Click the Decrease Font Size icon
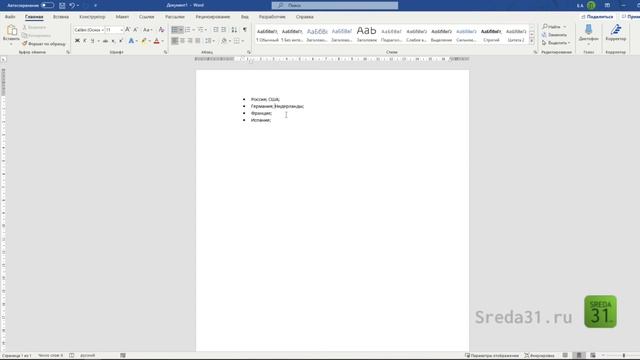The image size is (640, 360). (x=136, y=30)
